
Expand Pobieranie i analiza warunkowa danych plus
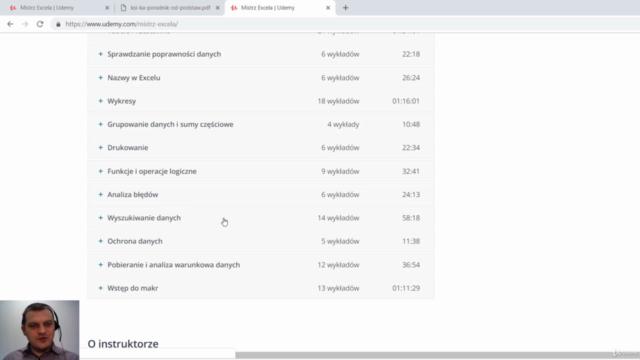pyautogui.click(x=100, y=264)
